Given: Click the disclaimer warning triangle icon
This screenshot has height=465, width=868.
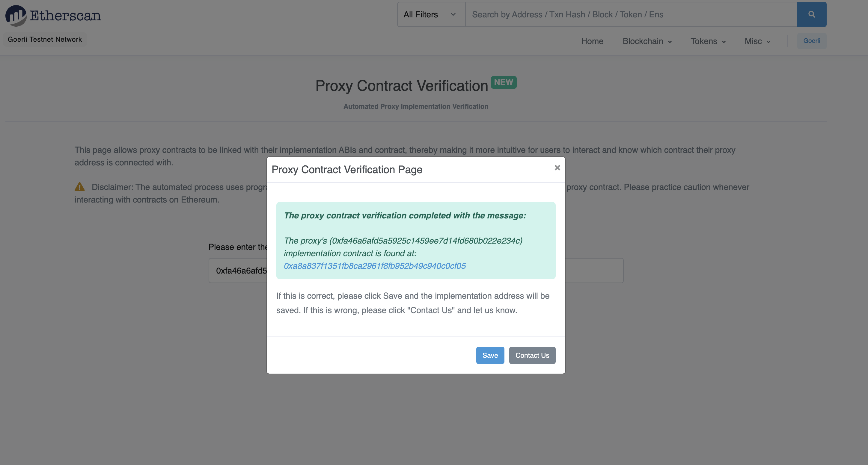Looking at the screenshot, I should tap(79, 187).
